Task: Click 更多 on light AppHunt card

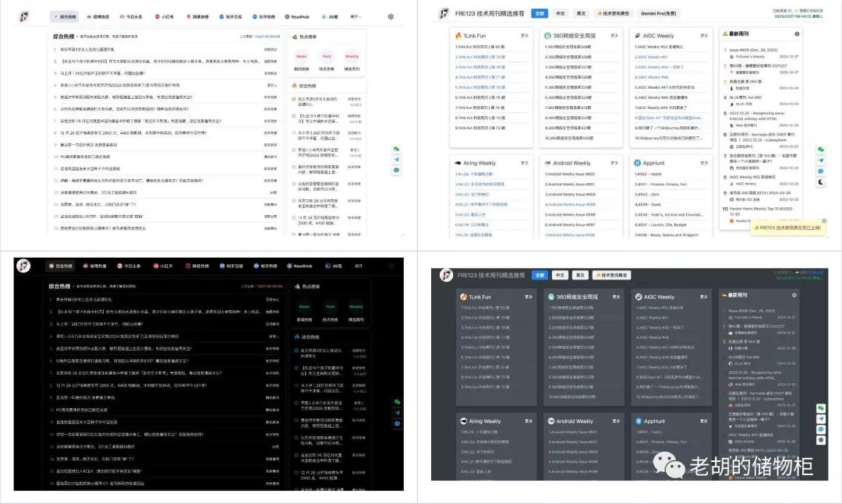Action: click(x=704, y=163)
